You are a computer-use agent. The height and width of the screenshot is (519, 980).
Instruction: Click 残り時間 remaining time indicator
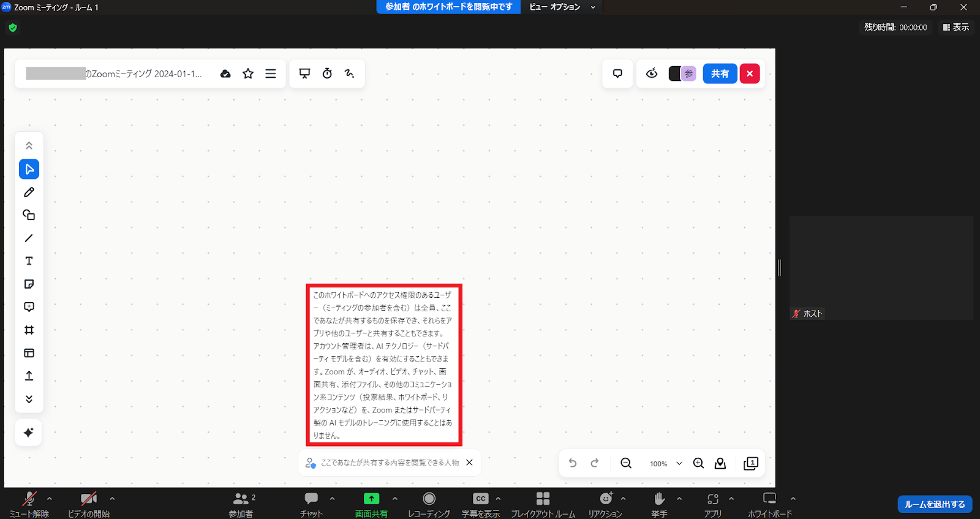click(x=895, y=27)
